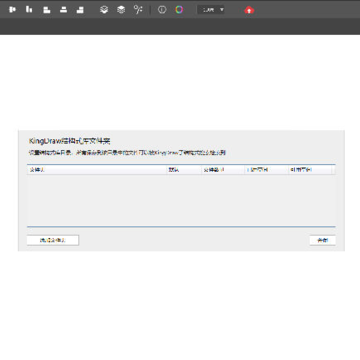
Task: Click the 关闭 button in dialog
Action: pos(322,240)
